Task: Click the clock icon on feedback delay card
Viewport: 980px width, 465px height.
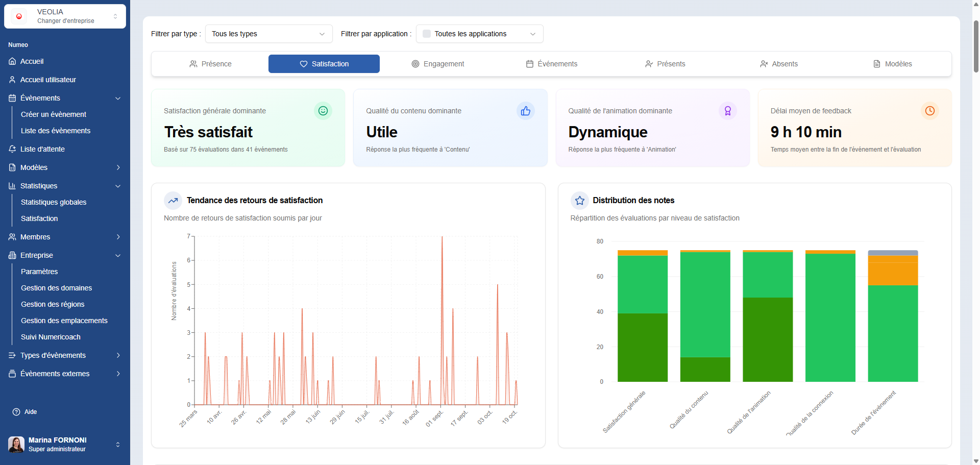Action: tap(929, 111)
